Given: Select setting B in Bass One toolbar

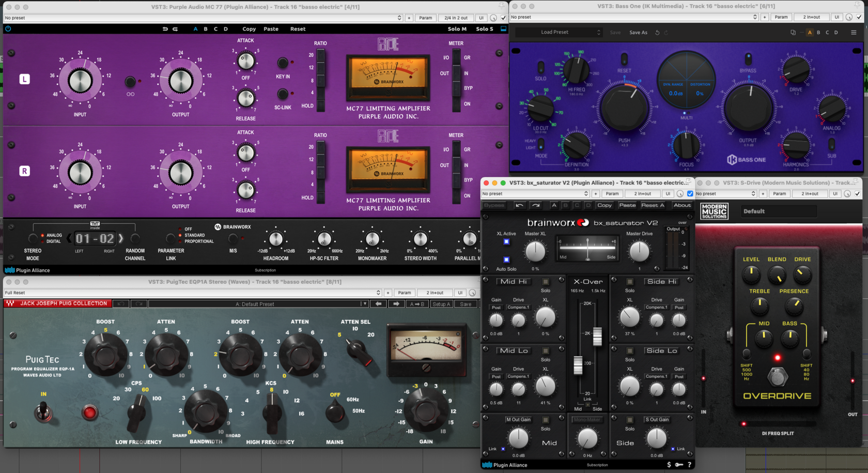Looking at the screenshot, I should (x=818, y=33).
